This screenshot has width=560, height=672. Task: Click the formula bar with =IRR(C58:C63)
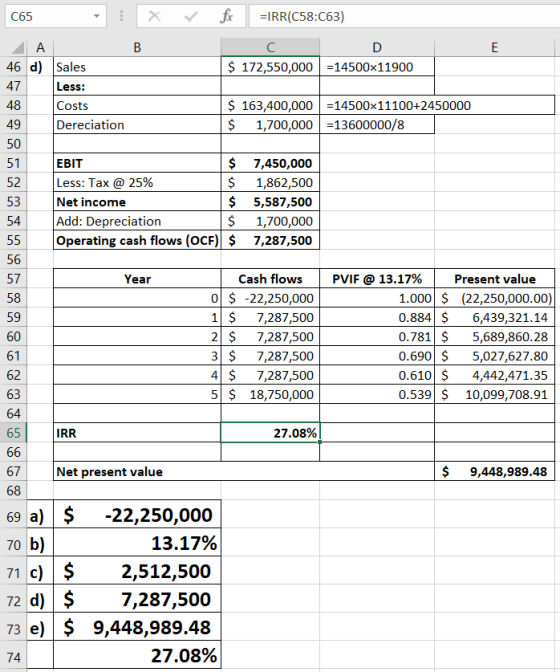(404, 16)
